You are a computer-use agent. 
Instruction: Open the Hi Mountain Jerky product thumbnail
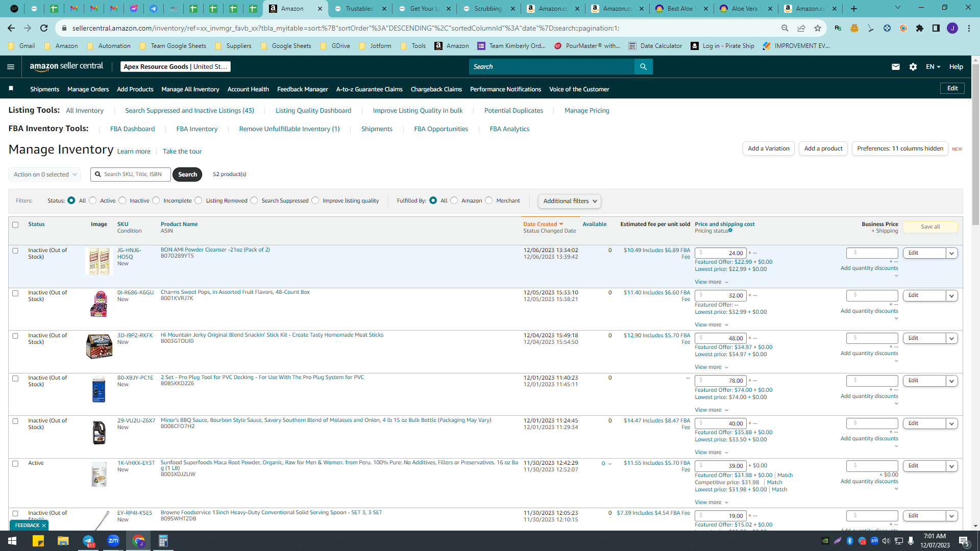(x=99, y=347)
